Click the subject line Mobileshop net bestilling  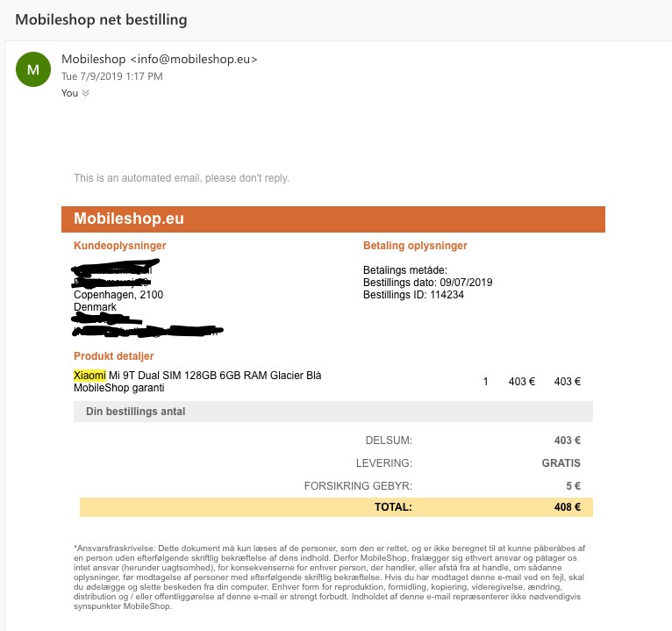pos(101,19)
